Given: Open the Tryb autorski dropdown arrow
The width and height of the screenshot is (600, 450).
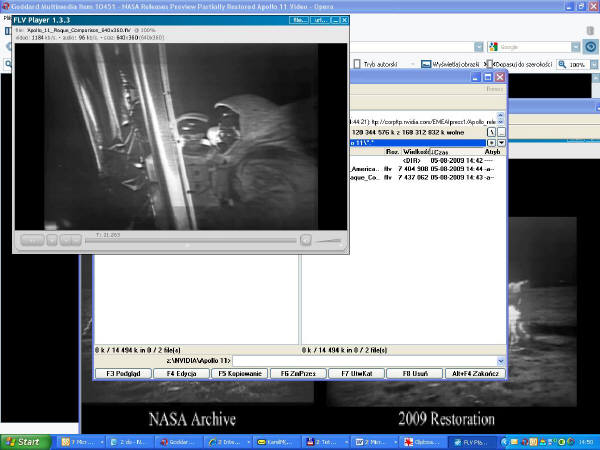Looking at the screenshot, I should (x=412, y=65).
